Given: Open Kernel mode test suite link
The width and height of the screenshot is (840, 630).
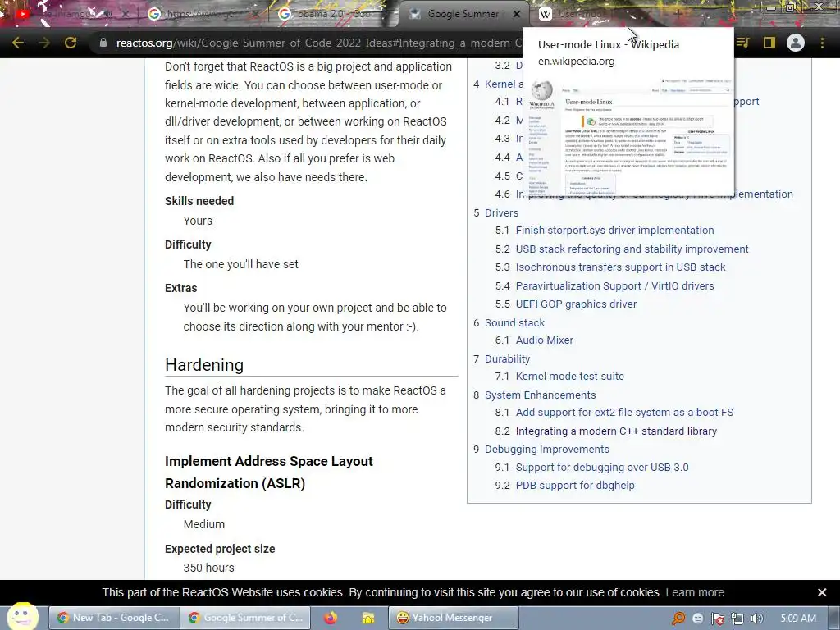Looking at the screenshot, I should pos(569,376).
